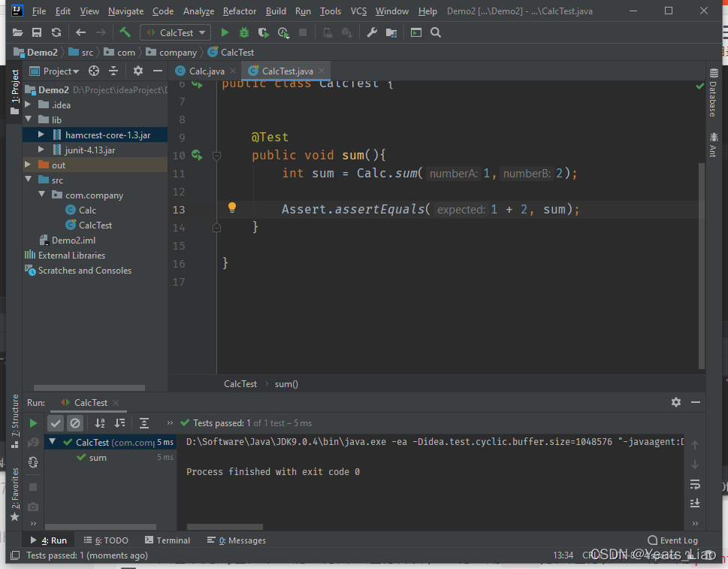Open the Refactor menu
Image resolution: width=728 pixels, height=569 pixels.
[240, 11]
